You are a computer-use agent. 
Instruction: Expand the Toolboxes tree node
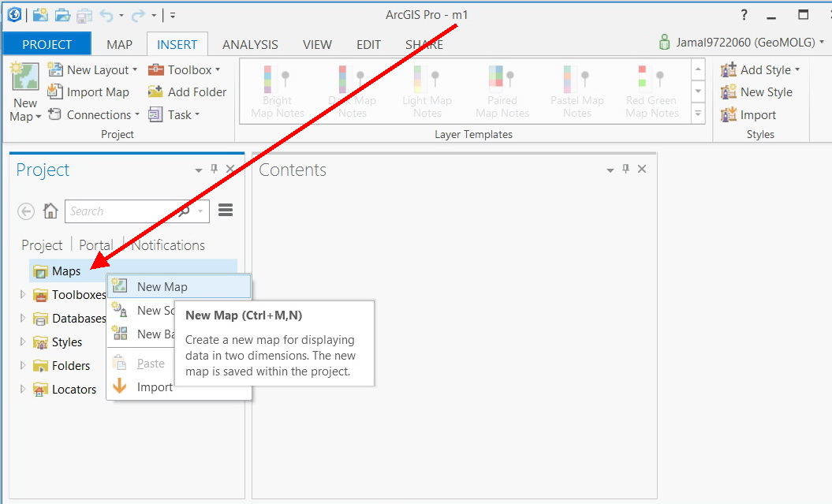(23, 294)
